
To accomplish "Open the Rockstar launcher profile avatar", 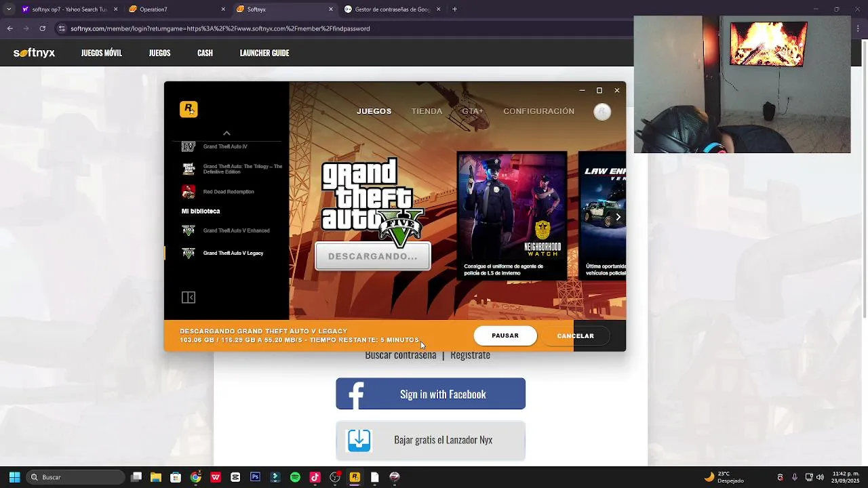I will tap(602, 112).
